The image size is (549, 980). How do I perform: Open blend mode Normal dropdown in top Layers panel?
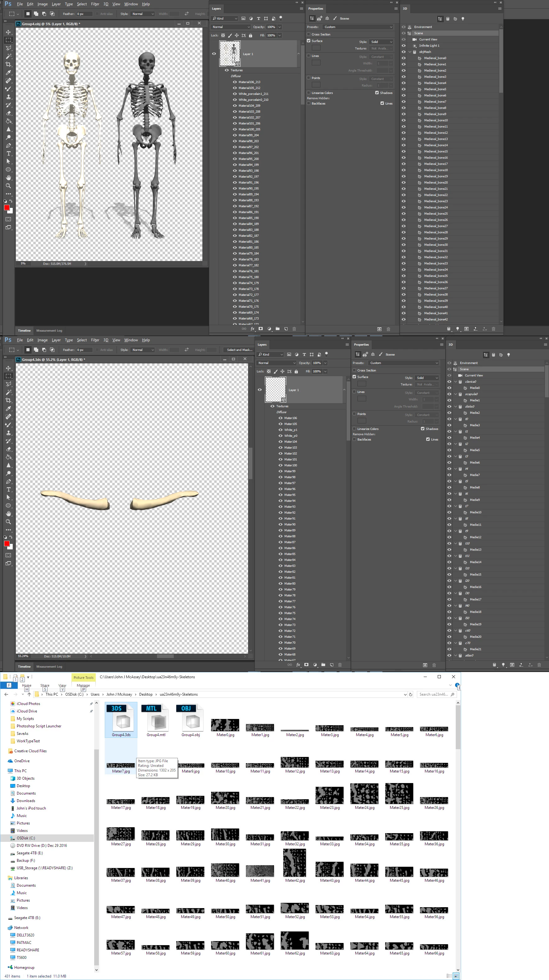tap(231, 27)
